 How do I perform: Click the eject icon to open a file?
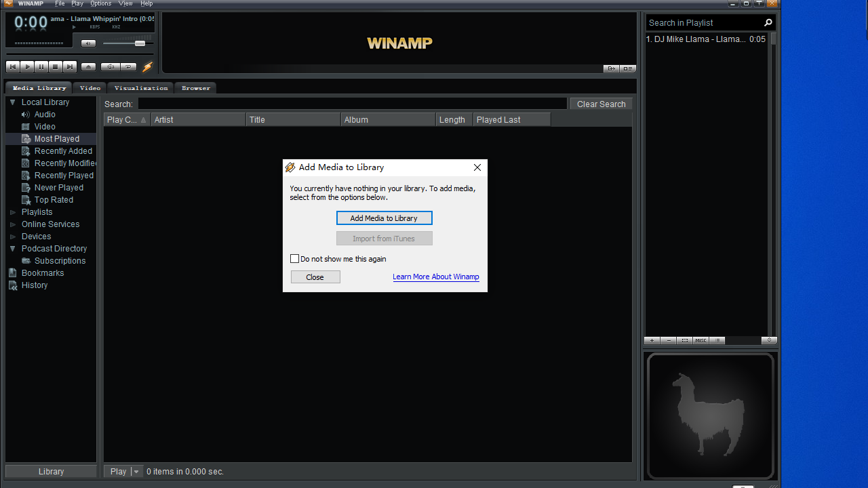[x=88, y=66]
